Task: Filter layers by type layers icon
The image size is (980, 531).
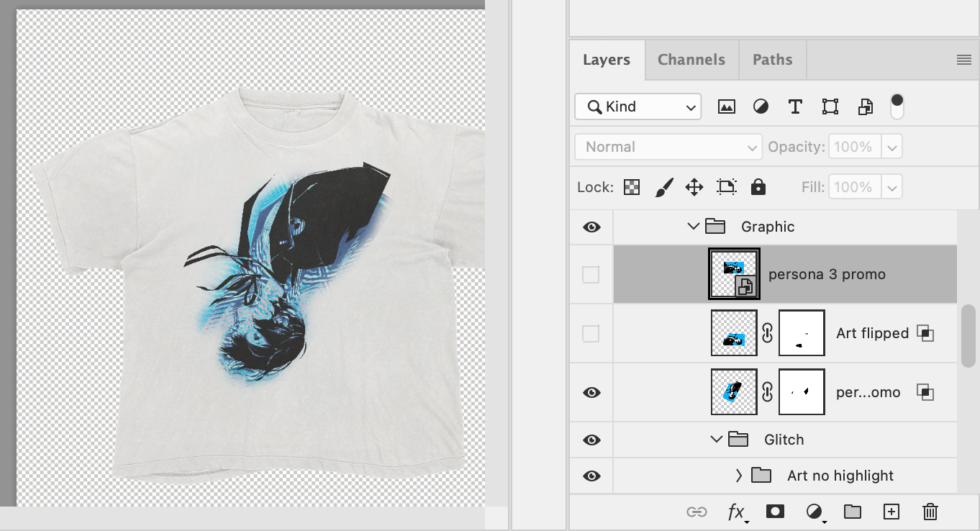Action: [x=795, y=107]
